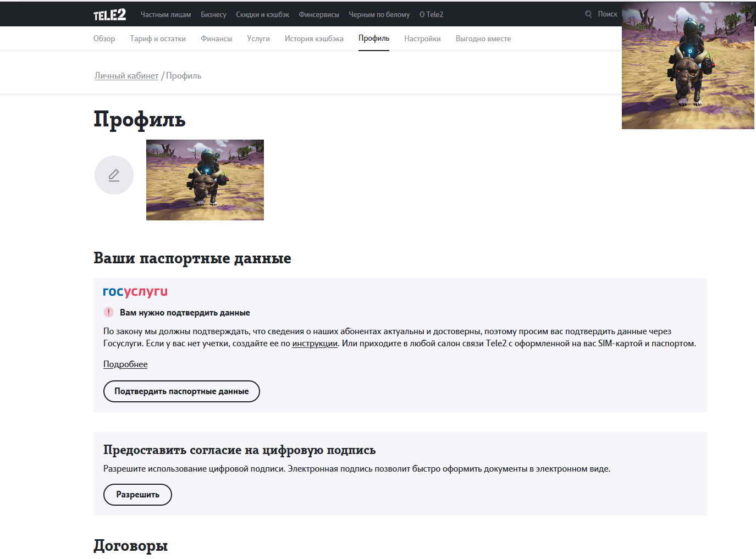The height and width of the screenshot is (559, 756).
Task: Click Подтвердить паспортные данные button
Action: [x=181, y=391]
